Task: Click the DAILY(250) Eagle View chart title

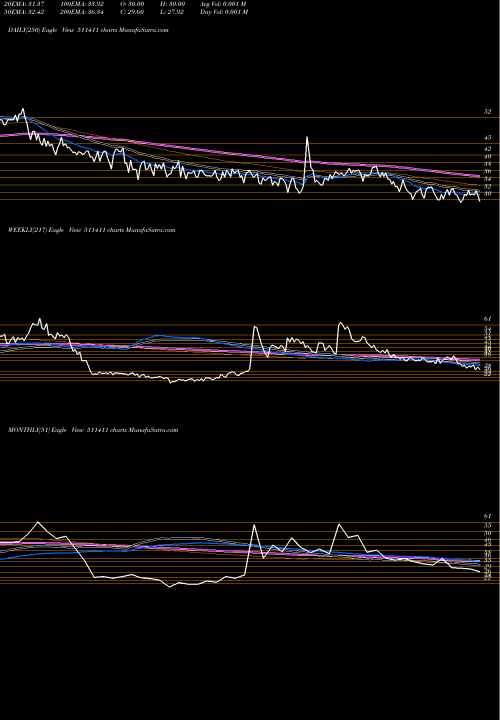Action: coord(88,30)
